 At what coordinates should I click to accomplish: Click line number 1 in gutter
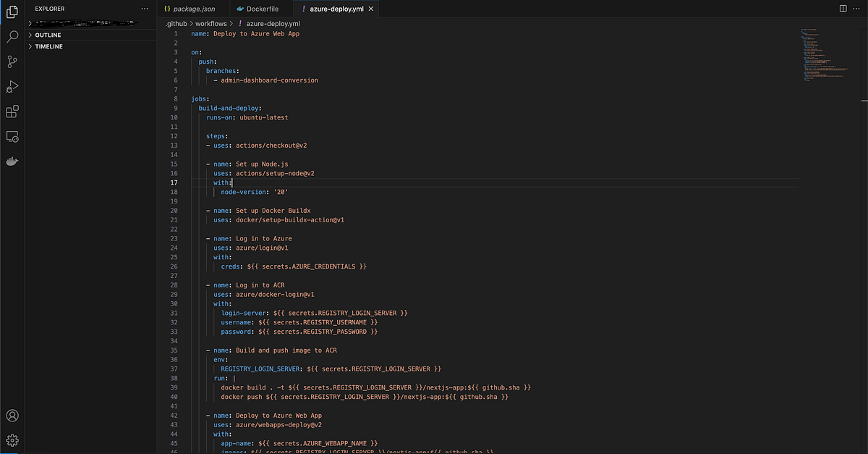[175, 34]
